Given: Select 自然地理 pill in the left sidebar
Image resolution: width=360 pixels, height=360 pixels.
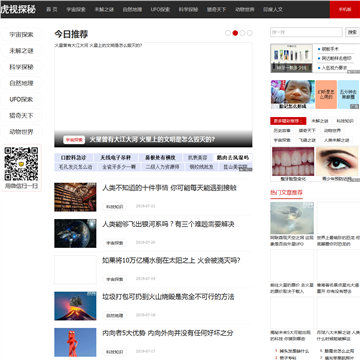Looking at the screenshot, I should click(21, 83).
